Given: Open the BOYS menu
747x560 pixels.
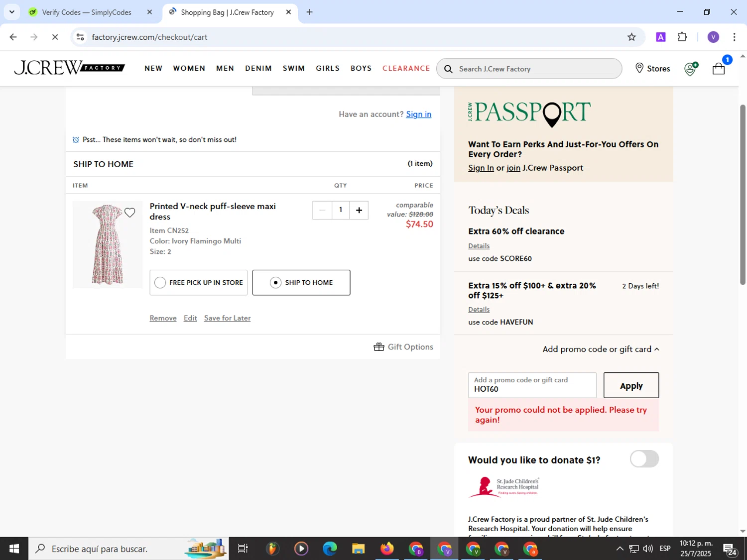Looking at the screenshot, I should (x=361, y=68).
